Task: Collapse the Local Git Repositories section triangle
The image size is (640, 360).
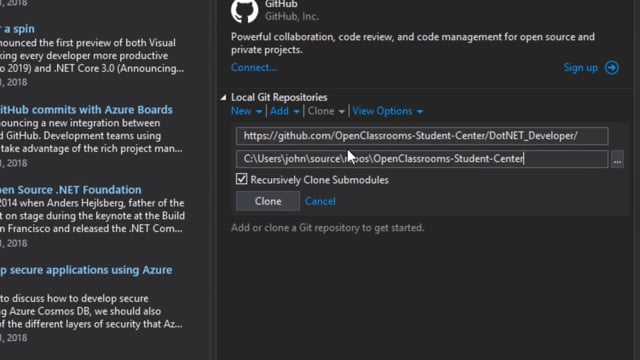Action: (223, 98)
